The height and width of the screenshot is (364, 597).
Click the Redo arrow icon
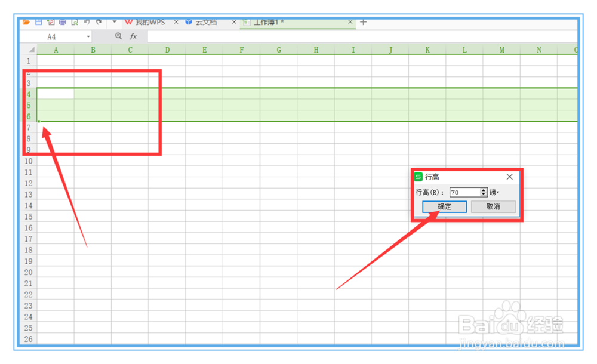[x=99, y=22]
